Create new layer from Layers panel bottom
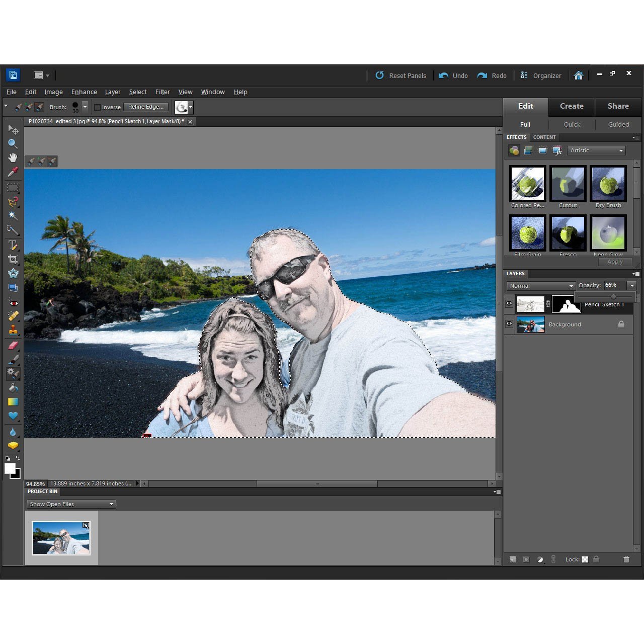 [513, 559]
